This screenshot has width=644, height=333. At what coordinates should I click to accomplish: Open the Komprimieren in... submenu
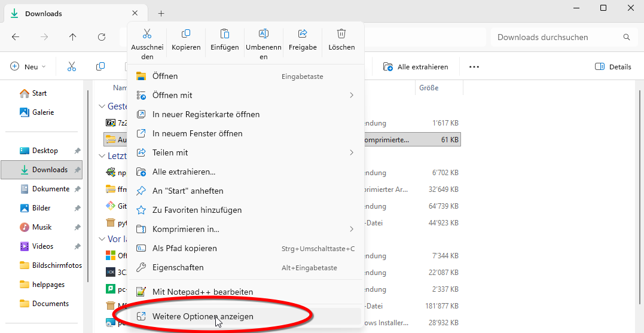pos(246,229)
